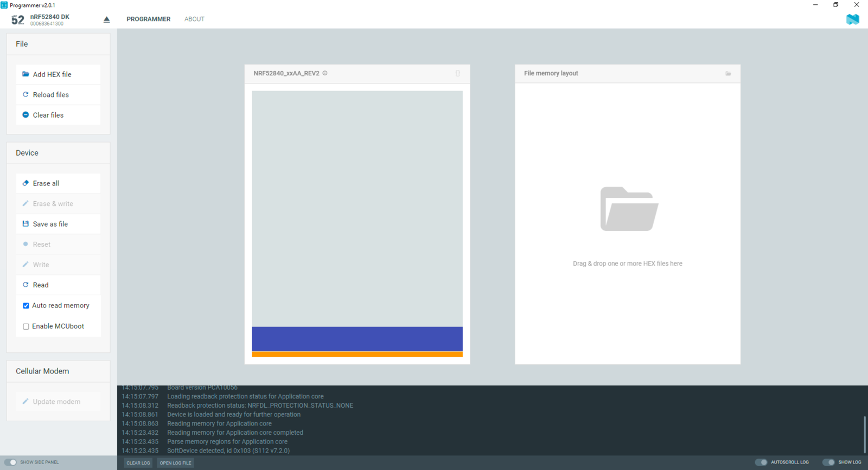Viewport: 868px width, 470px height.
Task: Click the Save as file disk icon
Action: point(25,224)
